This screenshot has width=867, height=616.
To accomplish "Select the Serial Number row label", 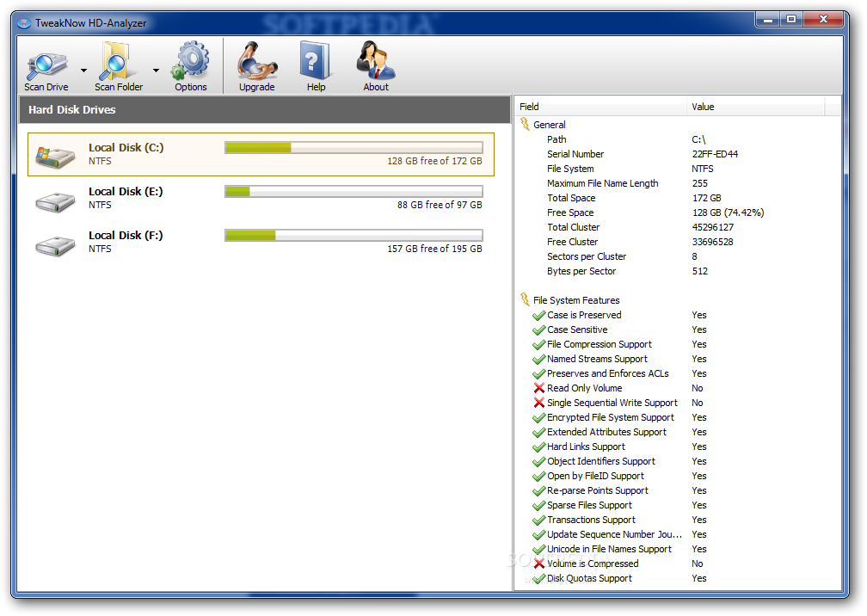I will coord(575,154).
